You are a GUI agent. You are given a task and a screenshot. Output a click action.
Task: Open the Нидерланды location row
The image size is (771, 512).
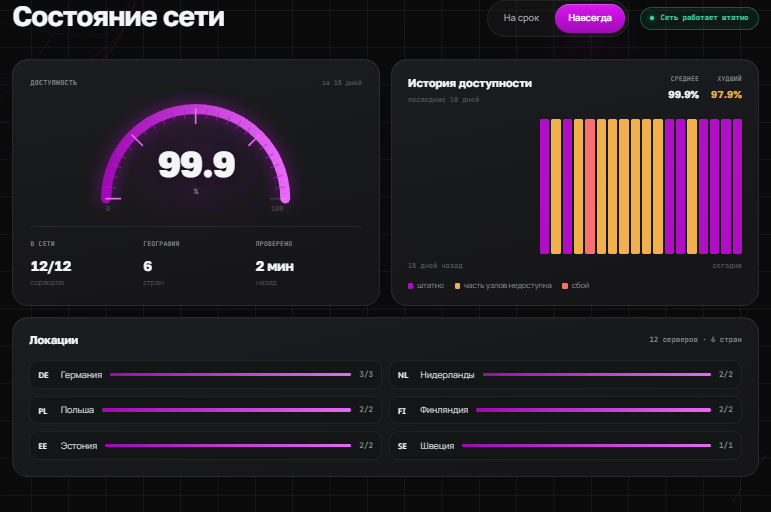[565, 375]
